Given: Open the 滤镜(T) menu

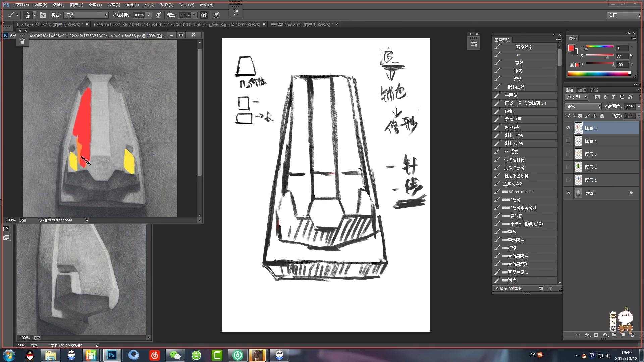Looking at the screenshot, I should pyautogui.click(x=132, y=5).
